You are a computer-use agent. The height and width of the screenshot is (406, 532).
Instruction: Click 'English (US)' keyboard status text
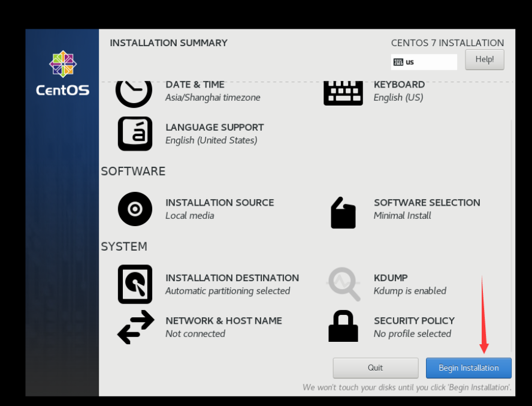click(x=398, y=98)
